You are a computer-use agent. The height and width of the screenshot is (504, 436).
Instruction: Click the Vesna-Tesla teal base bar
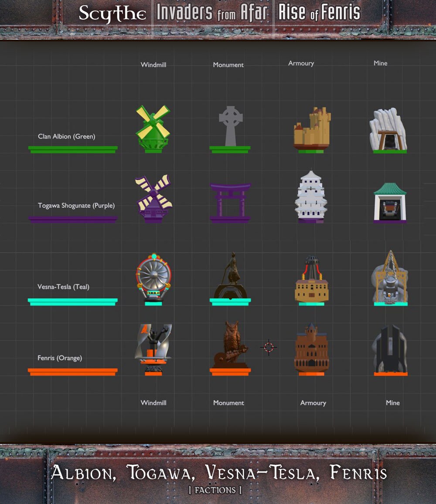tap(73, 302)
